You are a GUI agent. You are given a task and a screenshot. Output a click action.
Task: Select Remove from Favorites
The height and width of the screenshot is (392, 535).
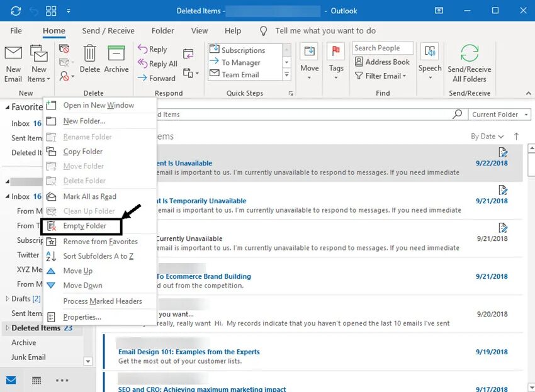click(x=99, y=242)
